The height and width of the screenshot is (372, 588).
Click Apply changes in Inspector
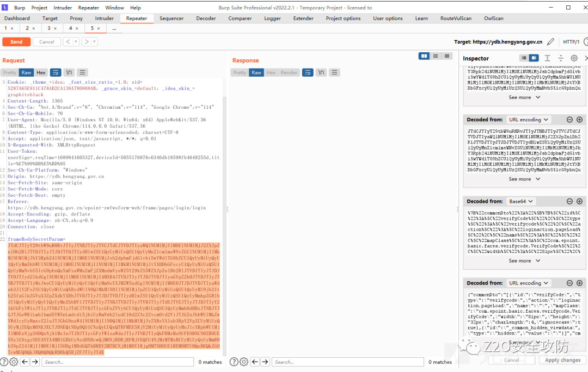click(562, 360)
